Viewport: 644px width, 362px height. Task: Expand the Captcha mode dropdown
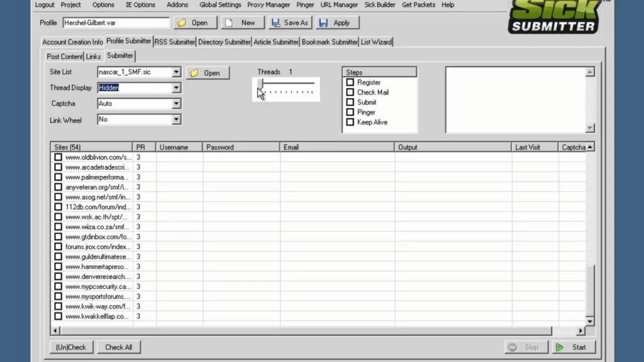click(x=176, y=104)
